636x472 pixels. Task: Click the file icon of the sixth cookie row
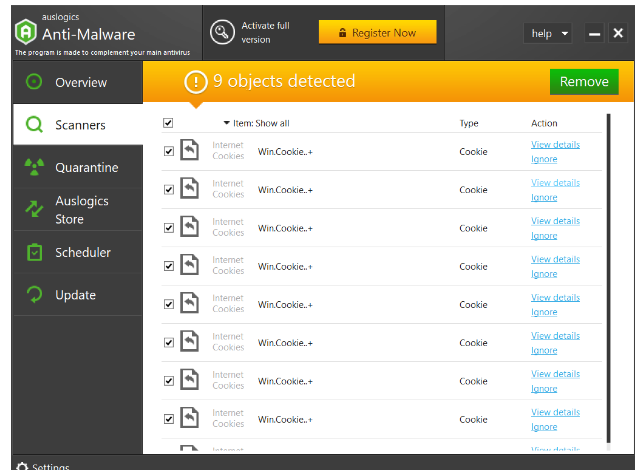tap(189, 342)
